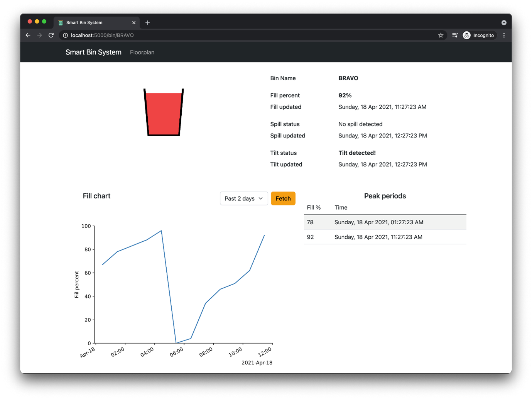Click the orange Fetch button
This screenshot has height=400, width=532.
click(283, 198)
